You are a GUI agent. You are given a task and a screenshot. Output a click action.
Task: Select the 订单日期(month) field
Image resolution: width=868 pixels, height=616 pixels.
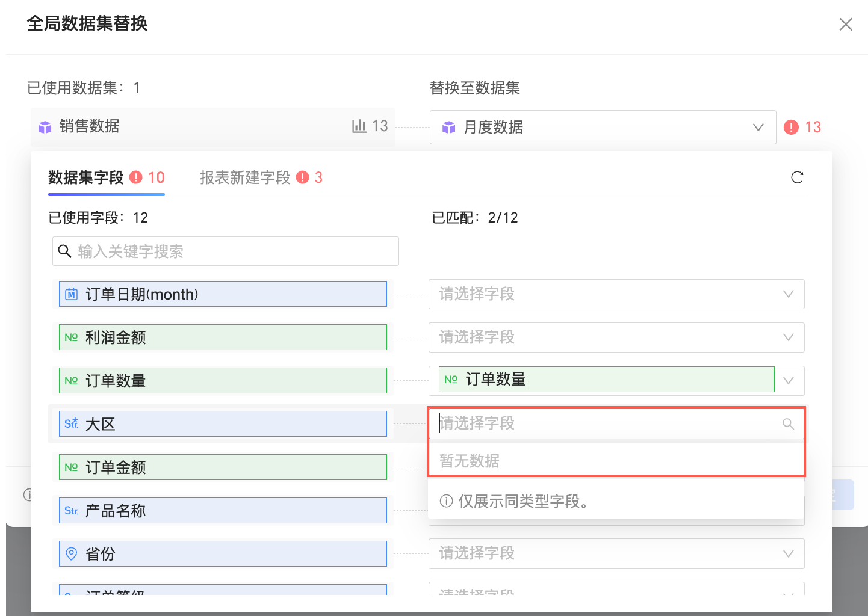point(223,294)
